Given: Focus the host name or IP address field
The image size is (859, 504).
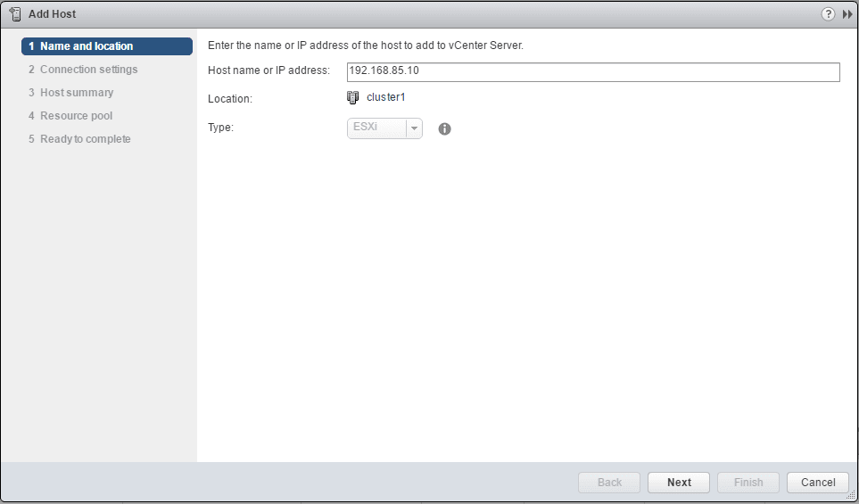Looking at the screenshot, I should pos(593,72).
